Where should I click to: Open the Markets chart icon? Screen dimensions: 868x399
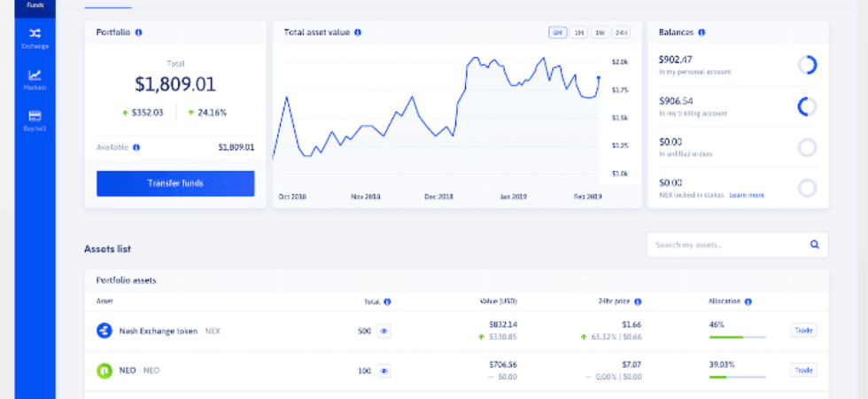coord(35,75)
